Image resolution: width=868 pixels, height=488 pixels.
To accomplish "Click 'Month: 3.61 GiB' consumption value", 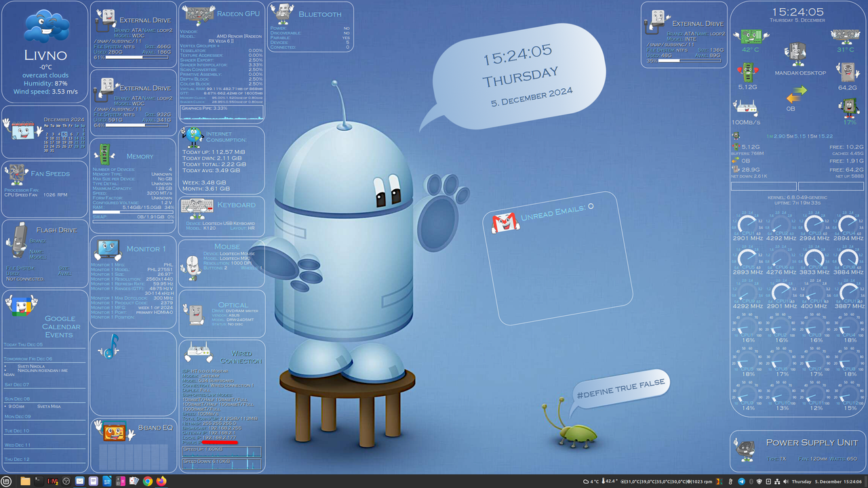I will tap(207, 188).
